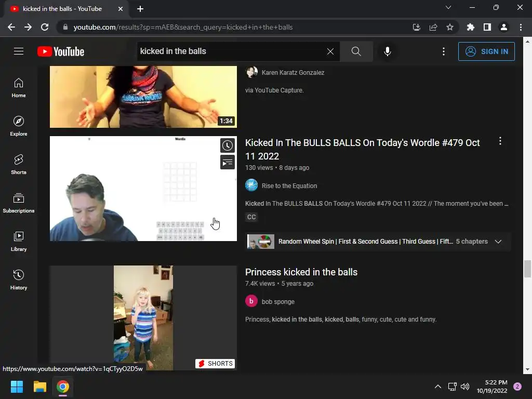Click Rise to the Equation channel avatar
The height and width of the screenshot is (399, 532).
251,185
